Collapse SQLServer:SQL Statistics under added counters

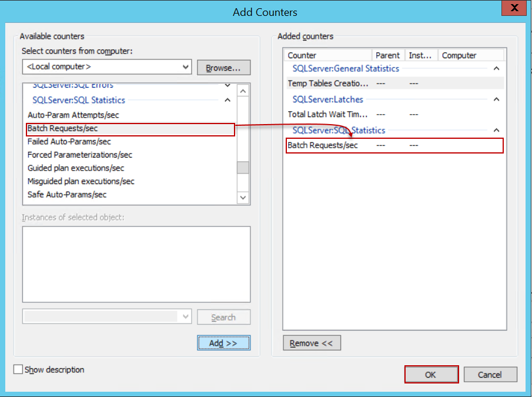pos(496,129)
